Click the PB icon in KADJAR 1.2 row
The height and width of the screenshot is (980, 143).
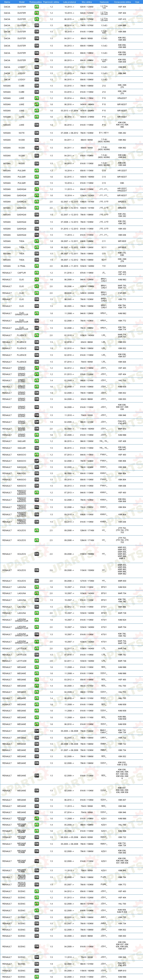click(37, 441)
